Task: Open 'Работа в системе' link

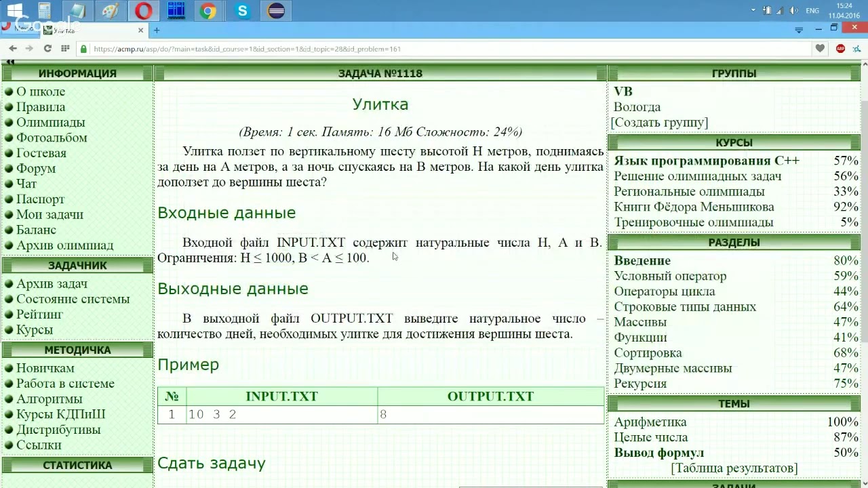Action: pyautogui.click(x=65, y=384)
